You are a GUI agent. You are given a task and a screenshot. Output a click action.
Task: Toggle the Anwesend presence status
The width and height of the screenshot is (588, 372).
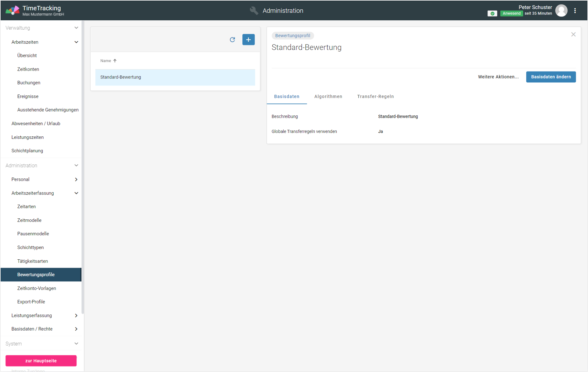pos(511,13)
